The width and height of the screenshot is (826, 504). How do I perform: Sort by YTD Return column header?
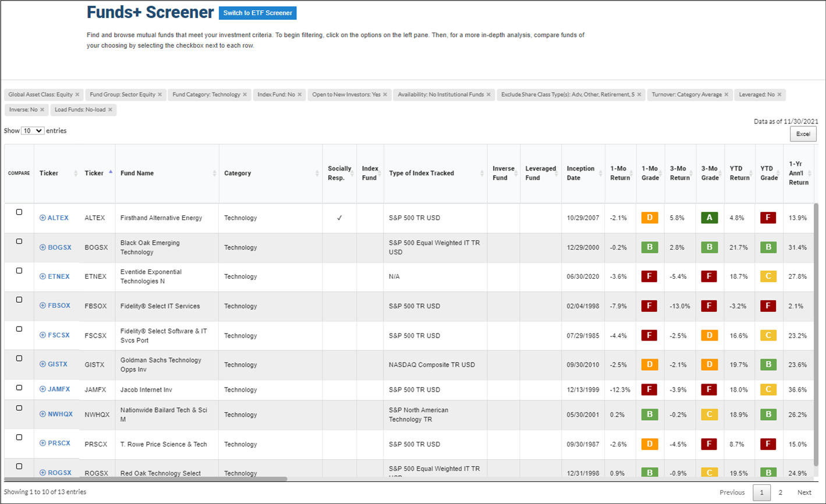739,173
